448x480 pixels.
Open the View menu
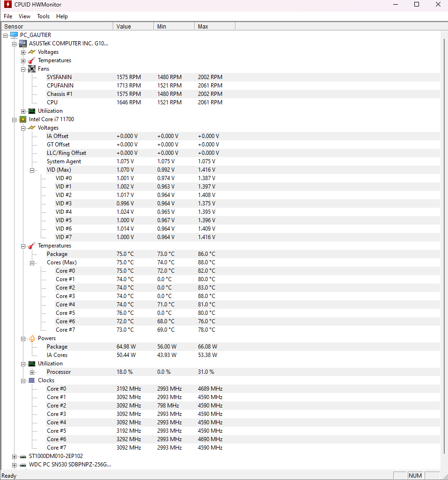(24, 16)
